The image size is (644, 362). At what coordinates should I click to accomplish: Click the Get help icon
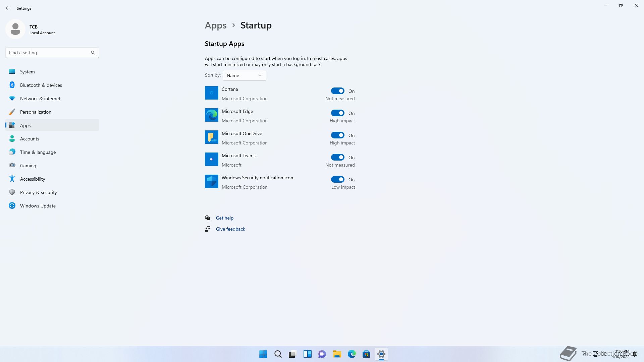point(208,218)
